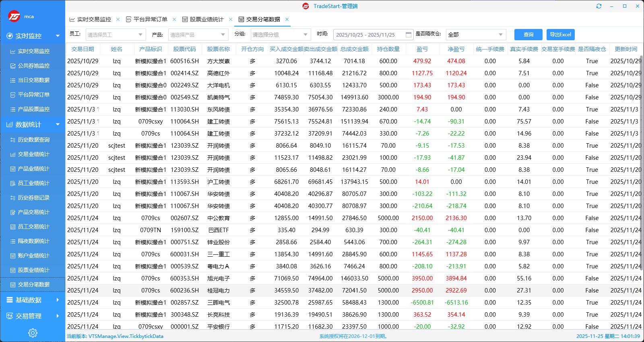The width and height of the screenshot is (644, 342).
Task: Select the 方大炭素 stock row
Action: pos(353,61)
